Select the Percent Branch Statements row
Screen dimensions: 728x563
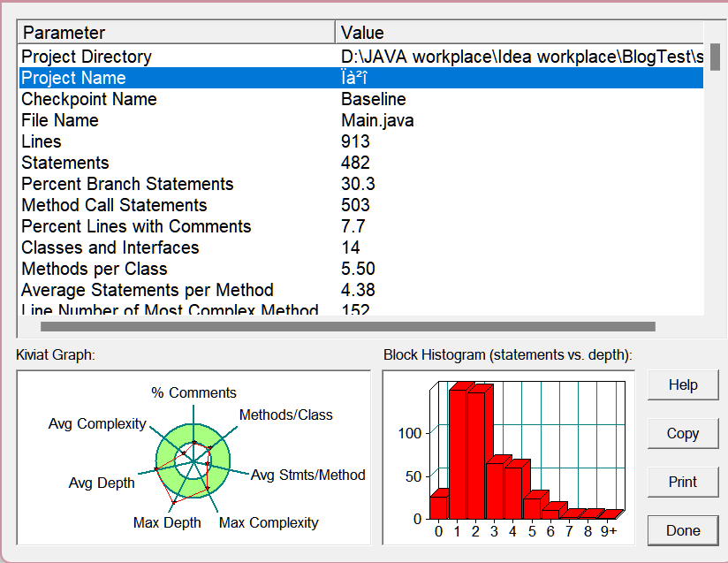click(x=361, y=185)
